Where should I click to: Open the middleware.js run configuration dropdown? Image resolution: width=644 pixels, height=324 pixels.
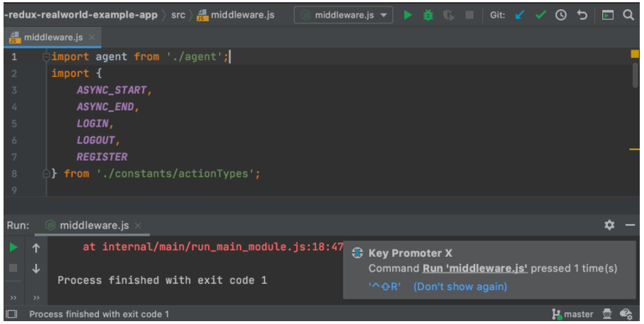click(x=344, y=15)
